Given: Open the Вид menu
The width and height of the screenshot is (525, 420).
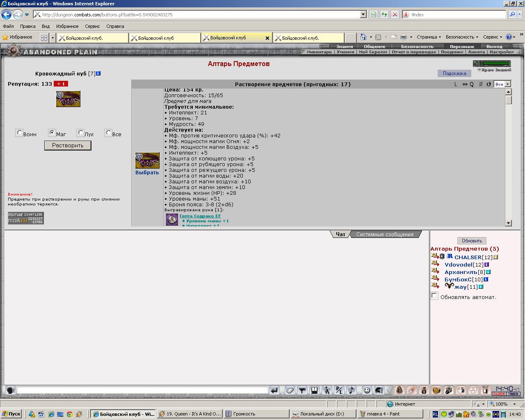Looking at the screenshot, I should [x=46, y=26].
